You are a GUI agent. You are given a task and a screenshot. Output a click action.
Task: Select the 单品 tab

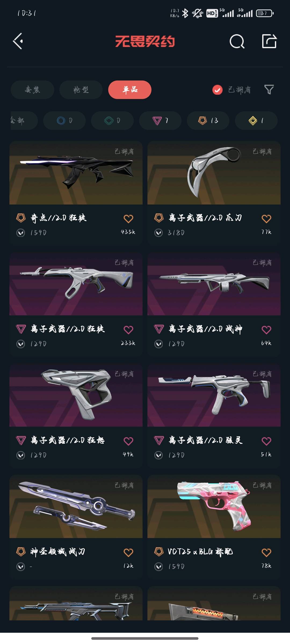click(x=130, y=90)
